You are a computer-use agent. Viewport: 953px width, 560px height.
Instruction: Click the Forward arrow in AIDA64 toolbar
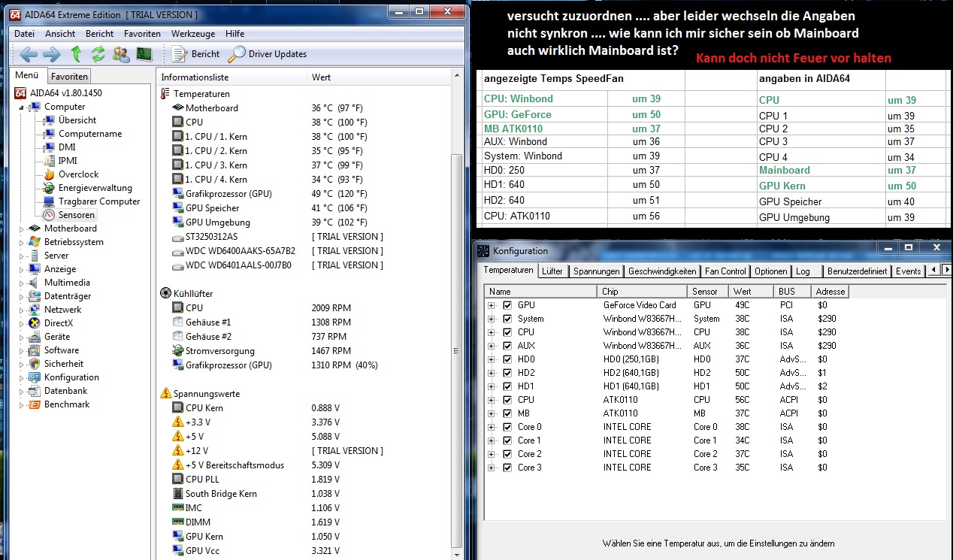(x=51, y=54)
